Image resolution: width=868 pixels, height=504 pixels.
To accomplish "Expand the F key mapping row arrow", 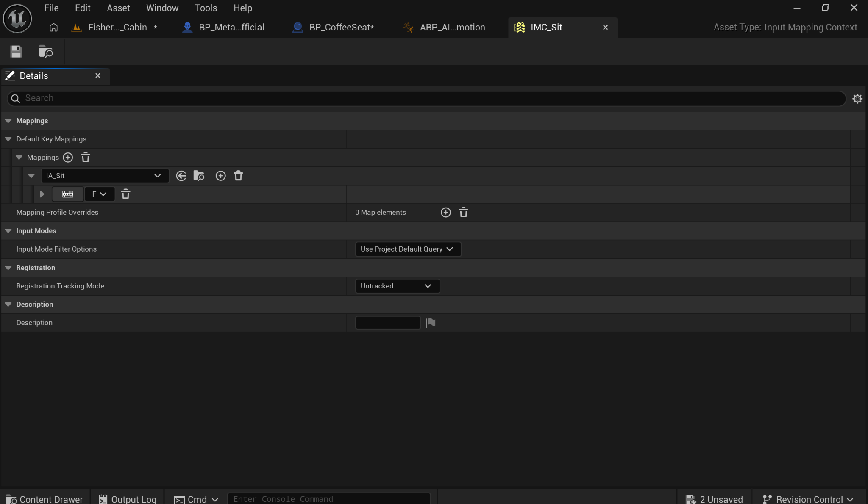I will click(x=42, y=194).
